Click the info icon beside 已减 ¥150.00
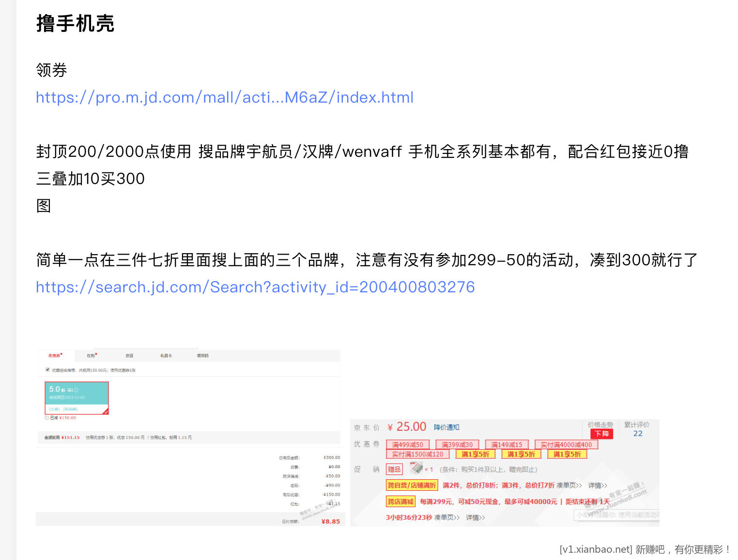 (47, 418)
